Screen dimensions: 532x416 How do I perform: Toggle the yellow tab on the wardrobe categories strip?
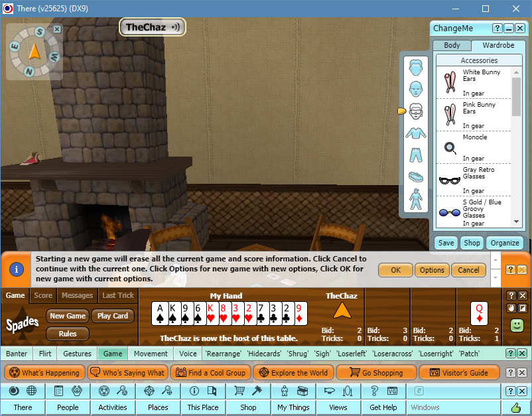(x=401, y=111)
